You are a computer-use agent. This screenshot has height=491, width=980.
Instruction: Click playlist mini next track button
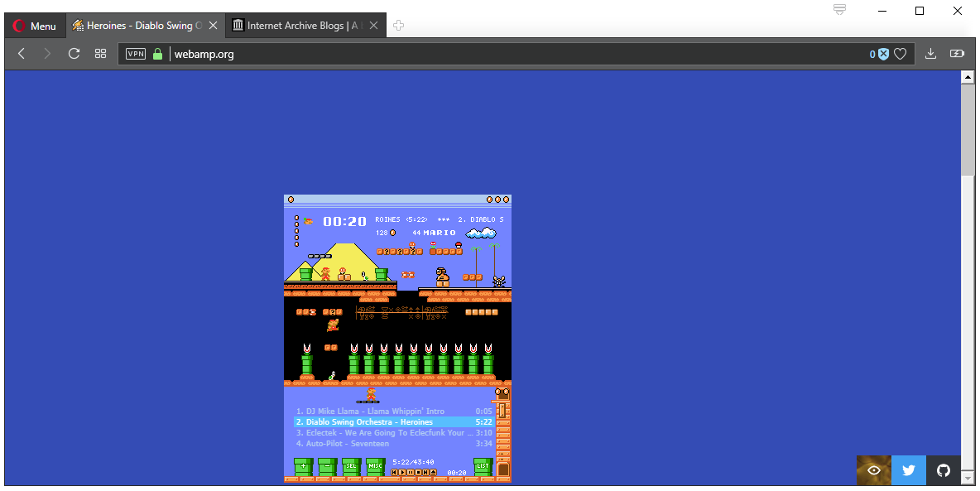pyautogui.click(x=425, y=472)
